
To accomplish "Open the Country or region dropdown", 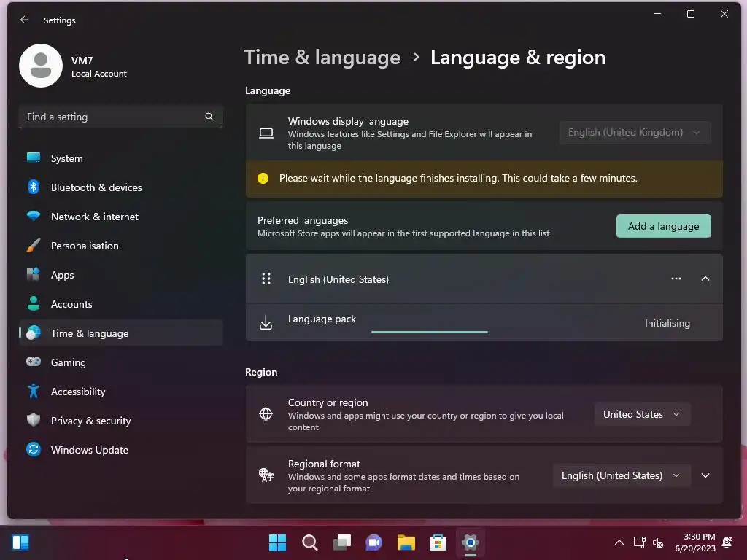I will point(641,414).
